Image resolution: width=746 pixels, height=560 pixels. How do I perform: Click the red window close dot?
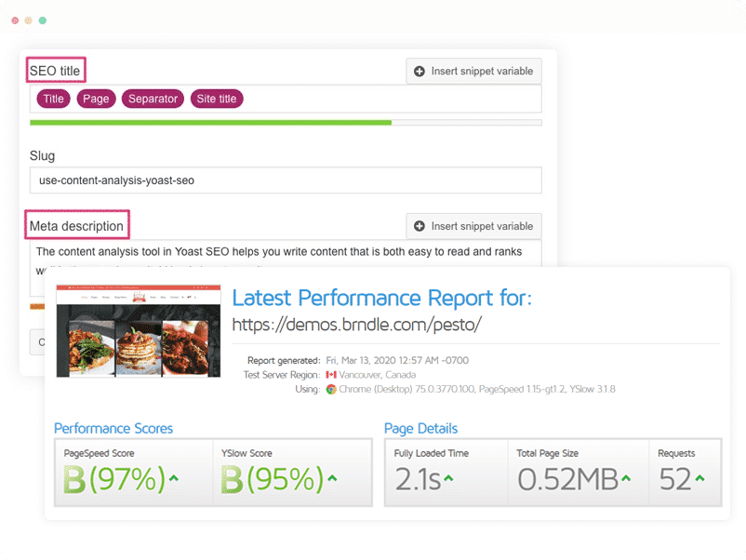click(x=15, y=20)
